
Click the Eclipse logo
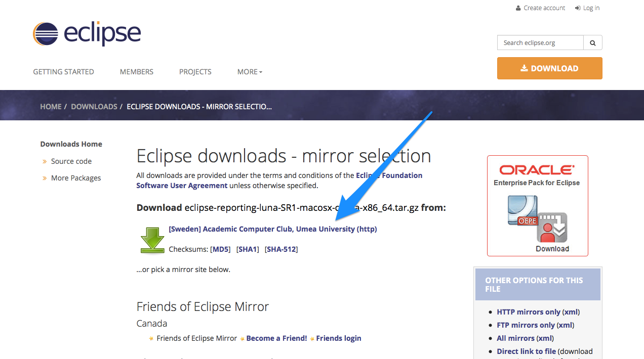tap(87, 34)
